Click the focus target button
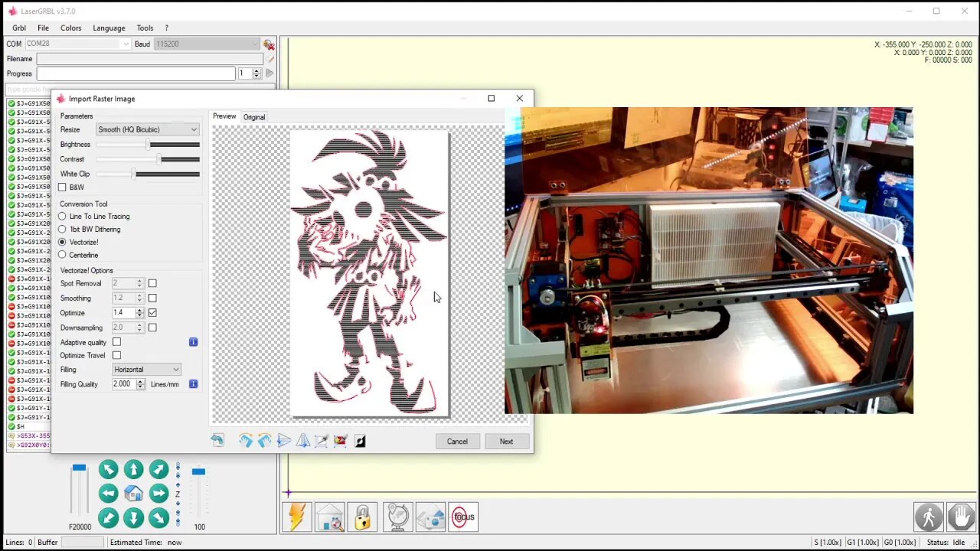 464,517
